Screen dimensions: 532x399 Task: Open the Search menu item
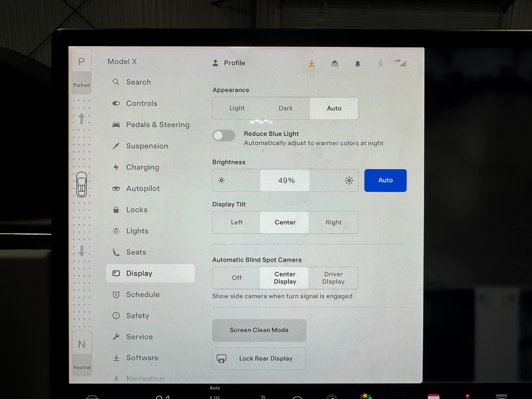(x=138, y=82)
